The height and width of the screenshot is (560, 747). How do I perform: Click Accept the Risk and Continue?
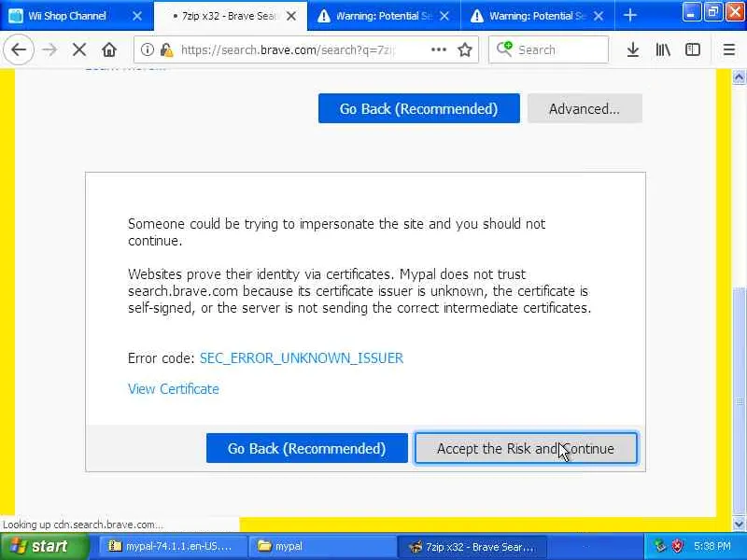click(x=526, y=448)
